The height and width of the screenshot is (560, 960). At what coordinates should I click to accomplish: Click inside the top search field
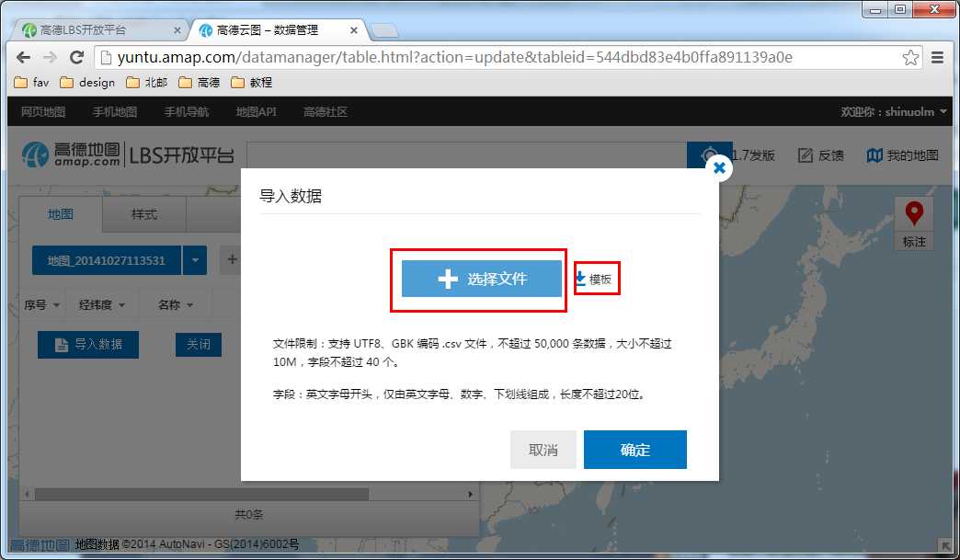tap(466, 155)
